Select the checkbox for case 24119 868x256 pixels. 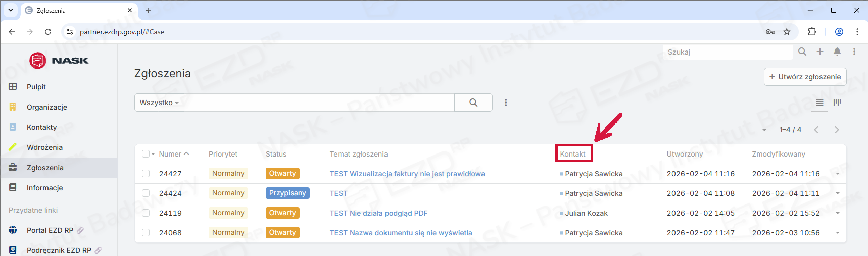[x=146, y=213]
